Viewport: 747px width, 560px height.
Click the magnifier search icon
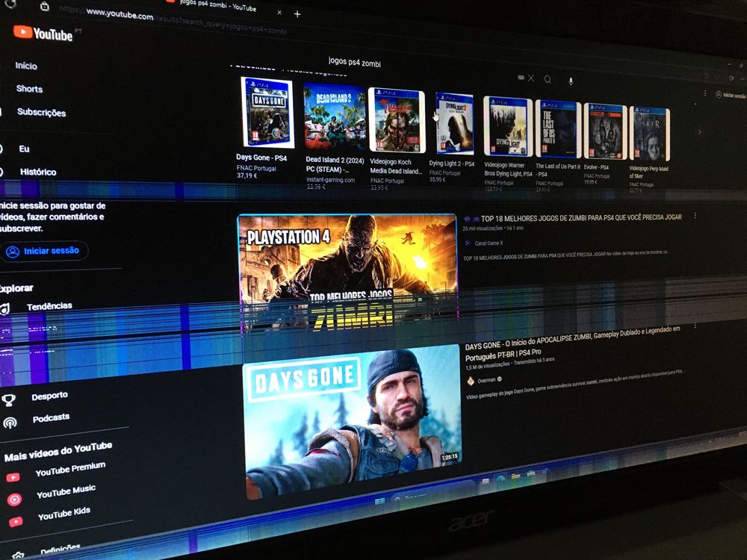[548, 80]
